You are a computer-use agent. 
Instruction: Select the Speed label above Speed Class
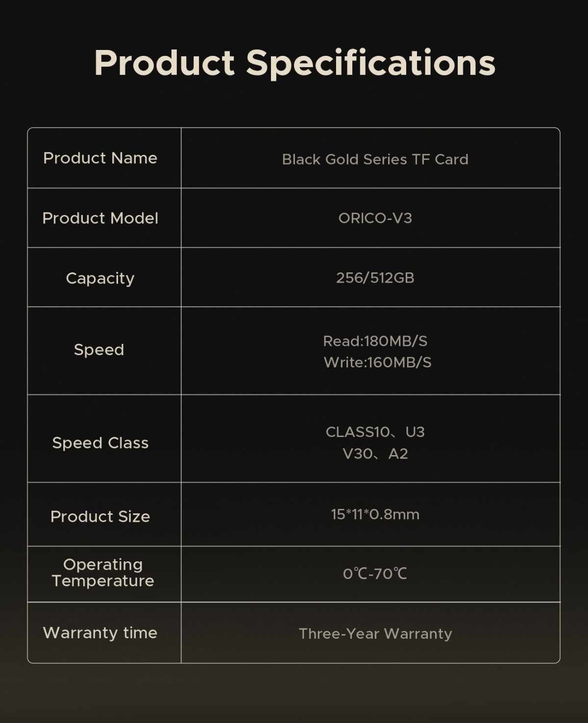coord(99,350)
